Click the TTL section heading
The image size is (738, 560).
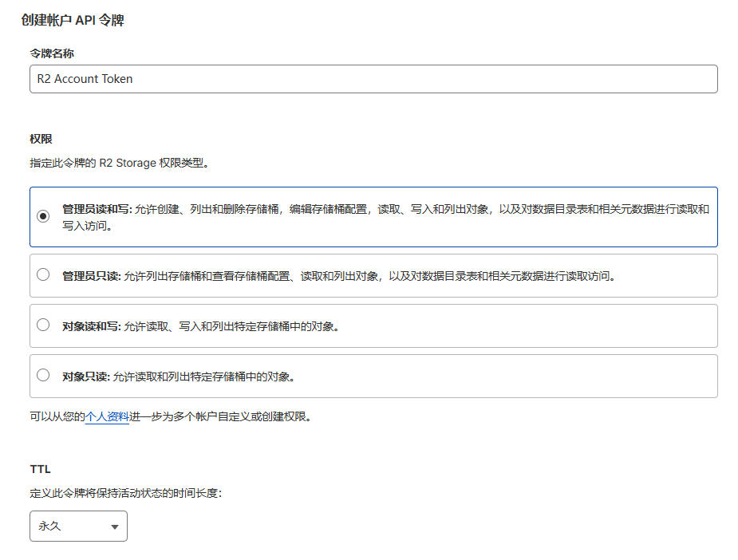(41, 469)
